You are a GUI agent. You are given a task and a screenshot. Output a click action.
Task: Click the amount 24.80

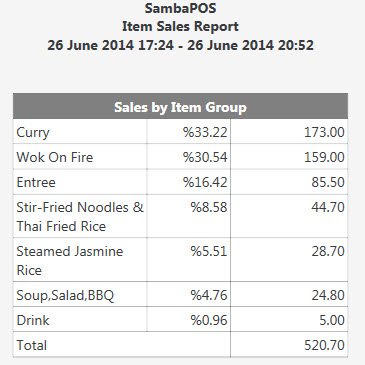328,295
